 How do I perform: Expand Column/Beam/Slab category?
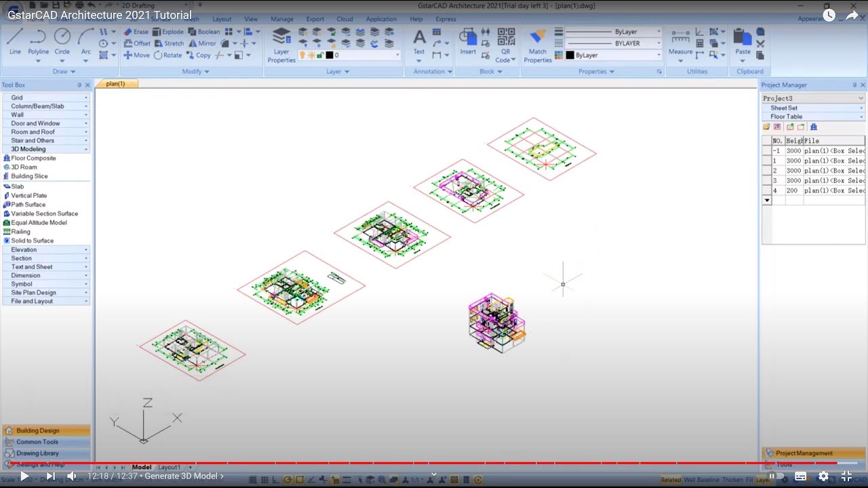pos(46,106)
